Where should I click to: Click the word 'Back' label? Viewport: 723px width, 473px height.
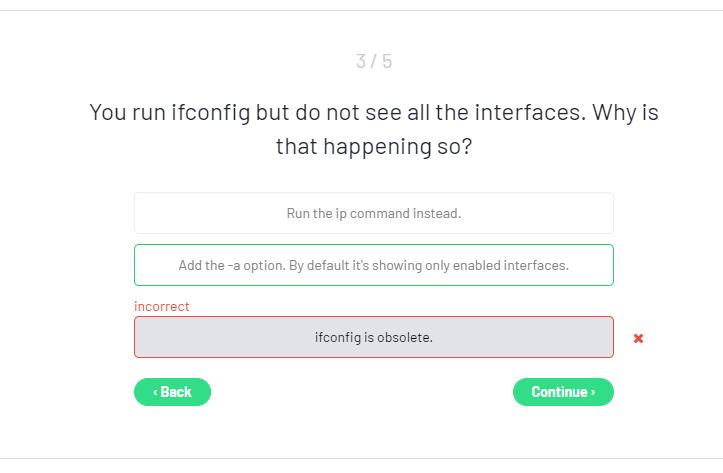[176, 392]
